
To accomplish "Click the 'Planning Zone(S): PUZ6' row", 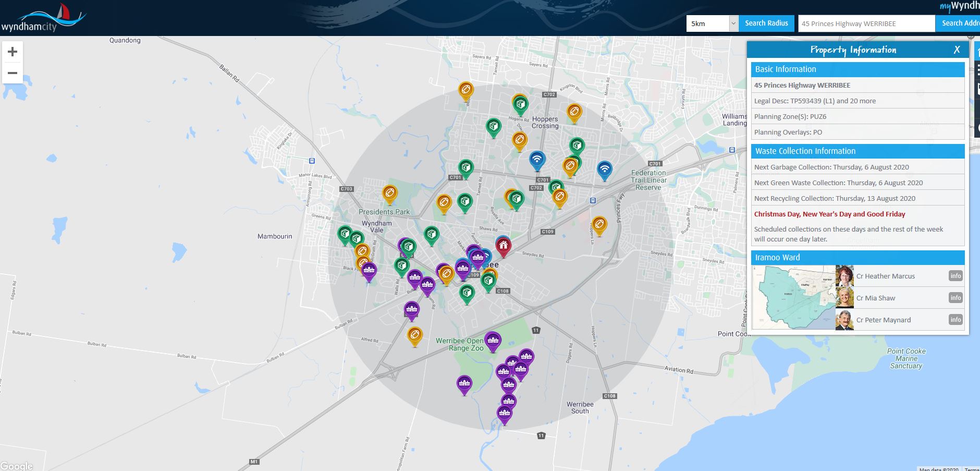I will click(857, 116).
